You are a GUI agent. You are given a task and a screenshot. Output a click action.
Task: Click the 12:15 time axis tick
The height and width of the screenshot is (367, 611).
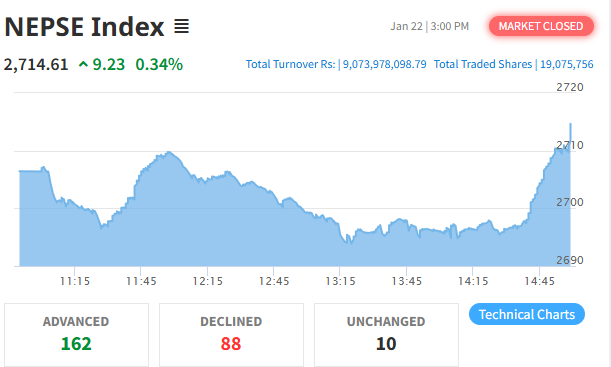point(208,281)
